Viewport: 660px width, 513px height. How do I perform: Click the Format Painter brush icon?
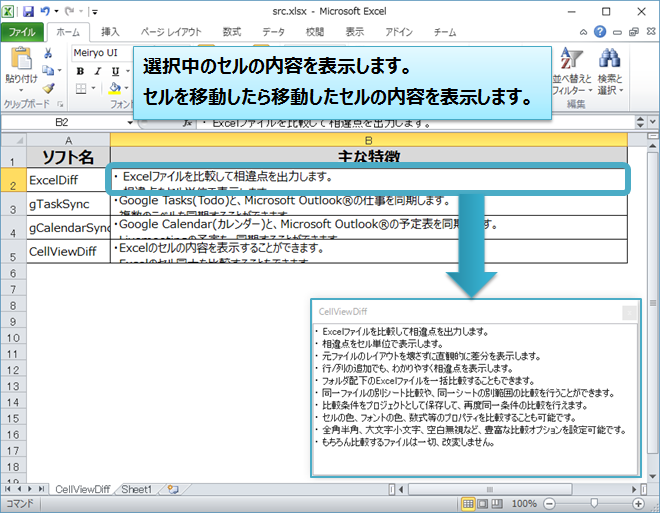[x=48, y=88]
